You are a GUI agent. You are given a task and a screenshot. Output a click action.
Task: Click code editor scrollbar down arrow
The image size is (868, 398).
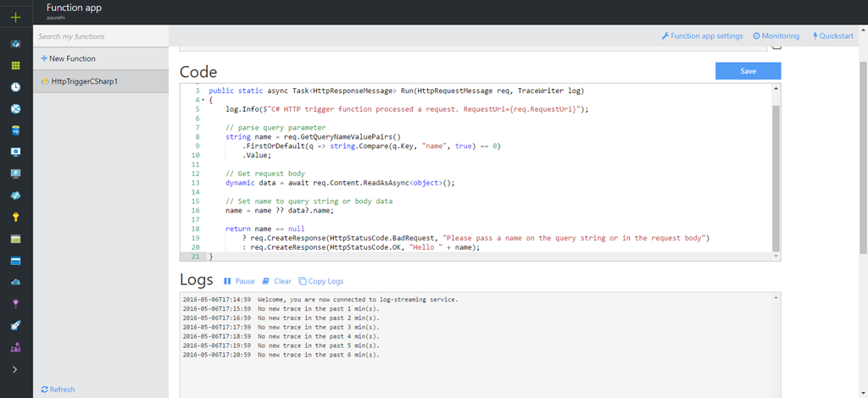(776, 256)
